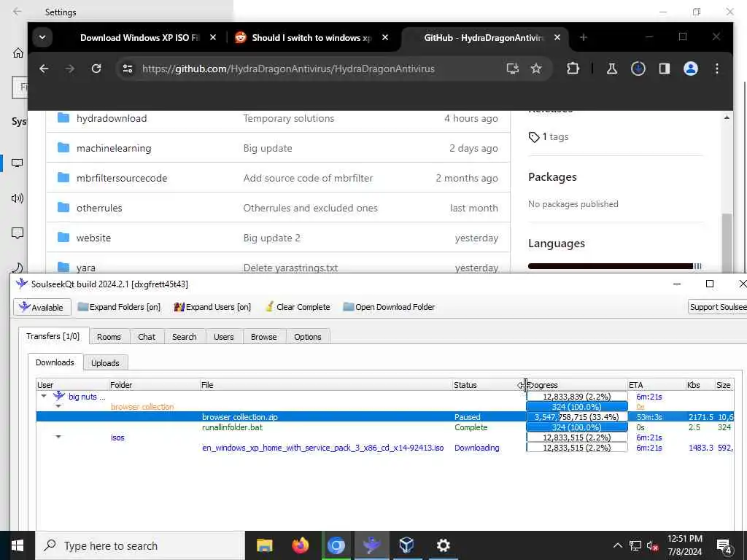The width and height of the screenshot is (747, 560).
Task: Open the VirtualBox cube taskbar icon
Action: point(407,545)
